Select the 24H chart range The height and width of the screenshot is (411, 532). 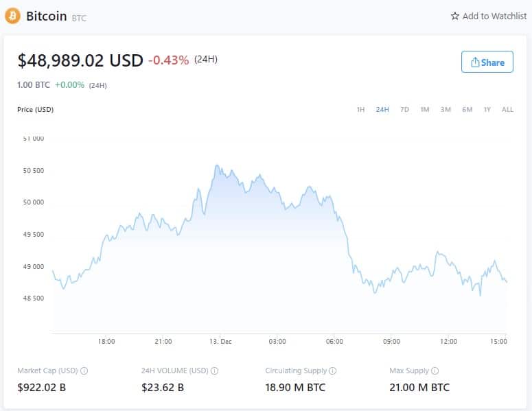pos(382,110)
